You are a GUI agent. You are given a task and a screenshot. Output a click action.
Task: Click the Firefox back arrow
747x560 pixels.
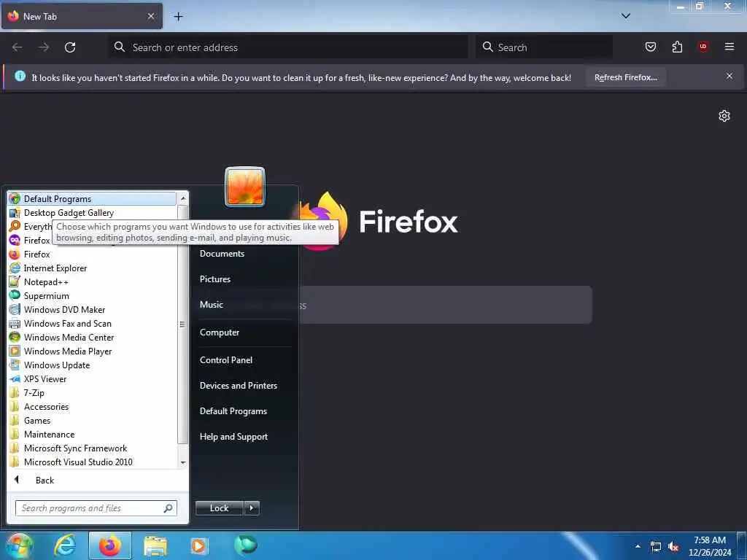click(x=18, y=47)
